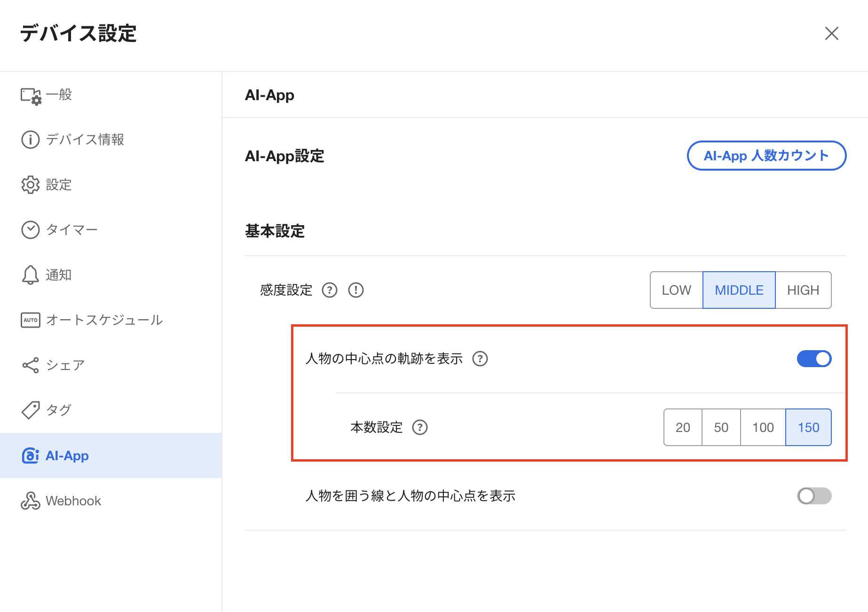The height and width of the screenshot is (612, 868).
Task: Set sensitivity to HIGH
Action: tap(803, 290)
